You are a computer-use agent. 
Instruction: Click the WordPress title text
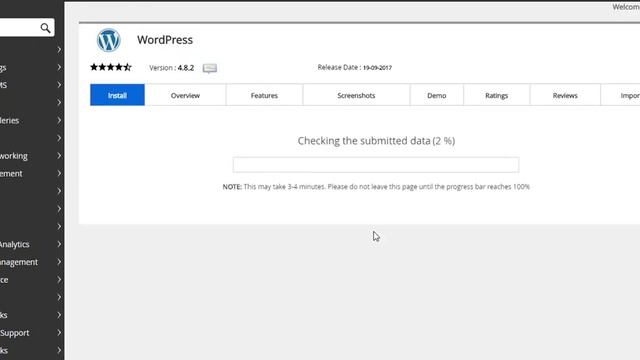165,40
